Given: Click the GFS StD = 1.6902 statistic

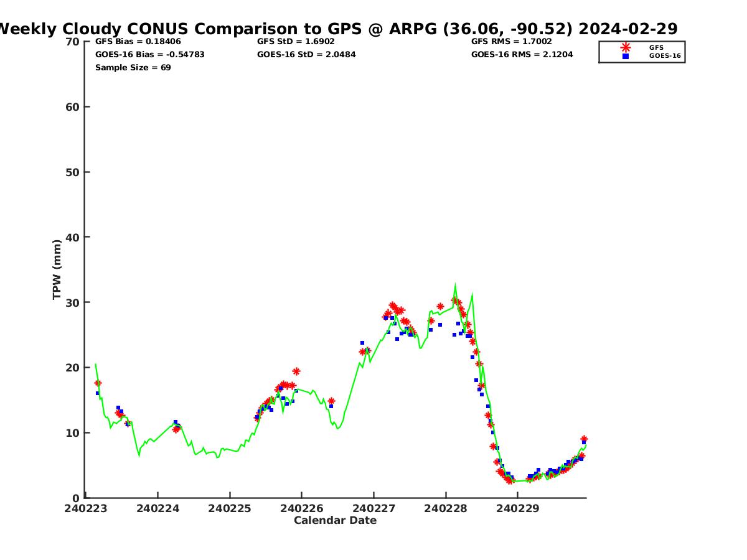Looking at the screenshot, I should 296,42.
